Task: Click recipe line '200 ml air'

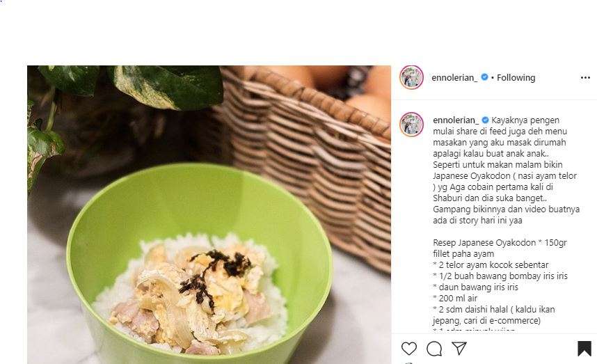Action: pos(455,298)
